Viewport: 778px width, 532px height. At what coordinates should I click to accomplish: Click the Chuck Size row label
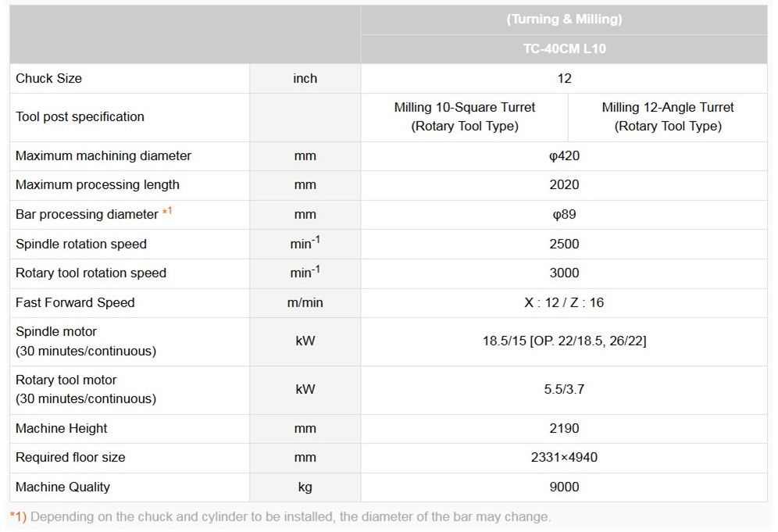coord(48,78)
